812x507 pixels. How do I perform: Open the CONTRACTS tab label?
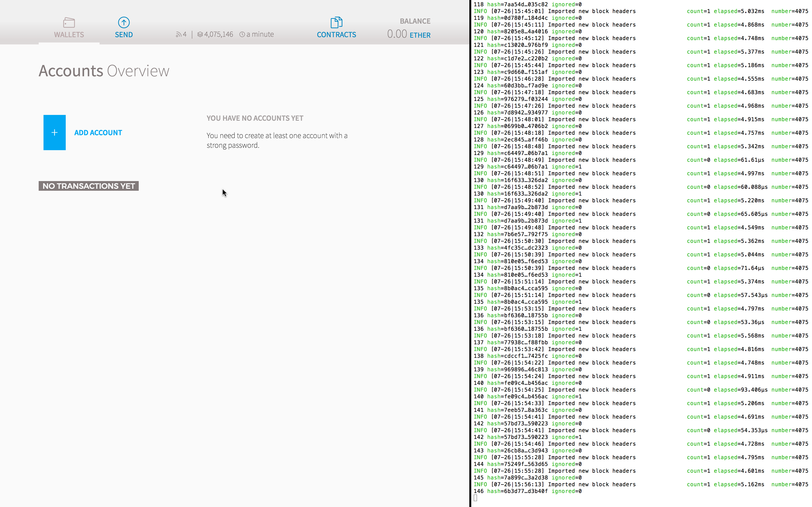coord(336,35)
